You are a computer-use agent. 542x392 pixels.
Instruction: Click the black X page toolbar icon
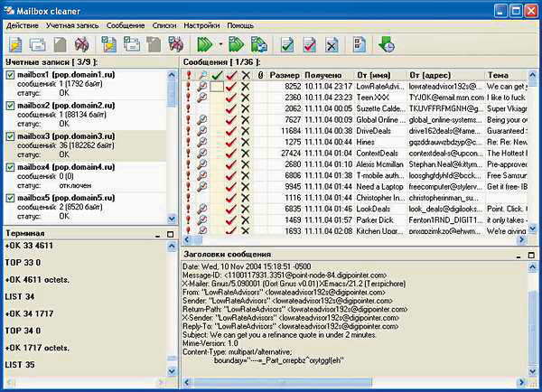point(332,45)
